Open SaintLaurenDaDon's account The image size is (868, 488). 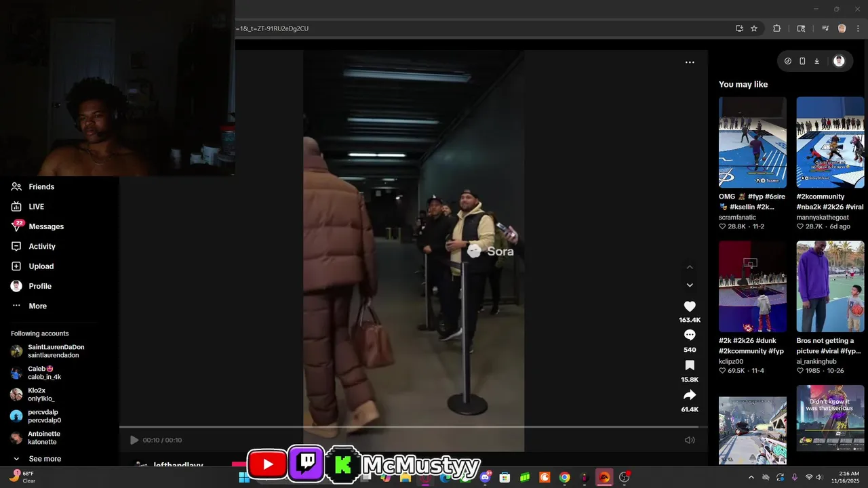click(x=47, y=351)
